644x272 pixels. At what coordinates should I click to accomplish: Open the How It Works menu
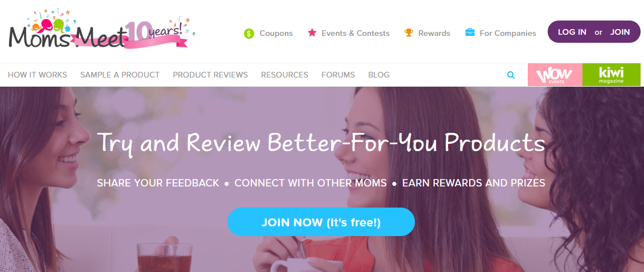coord(38,75)
